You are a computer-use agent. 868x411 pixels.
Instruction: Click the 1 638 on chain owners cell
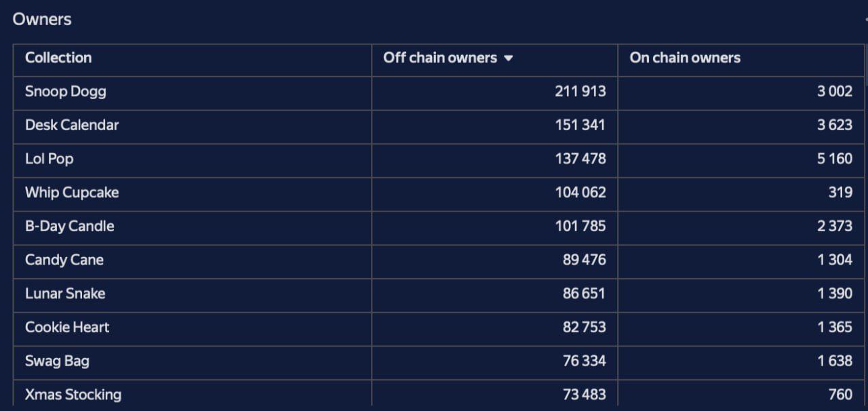tap(741, 363)
